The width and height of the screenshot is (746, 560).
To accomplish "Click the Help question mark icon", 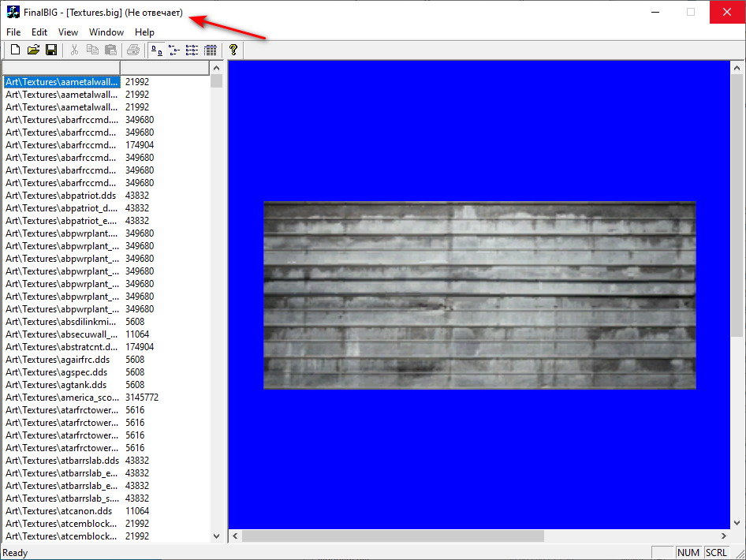I will point(233,50).
